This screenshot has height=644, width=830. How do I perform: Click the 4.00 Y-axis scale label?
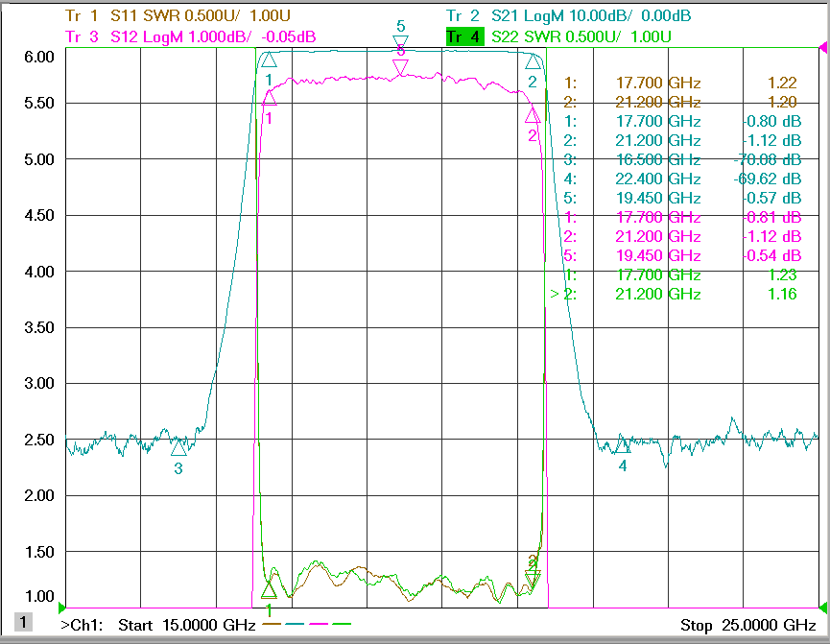tap(39, 272)
